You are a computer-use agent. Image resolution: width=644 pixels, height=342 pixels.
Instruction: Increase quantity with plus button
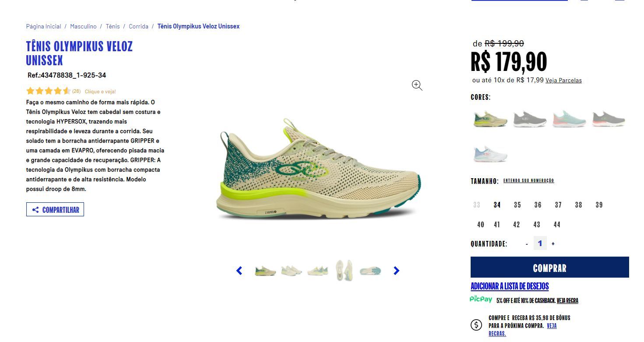[x=553, y=243]
